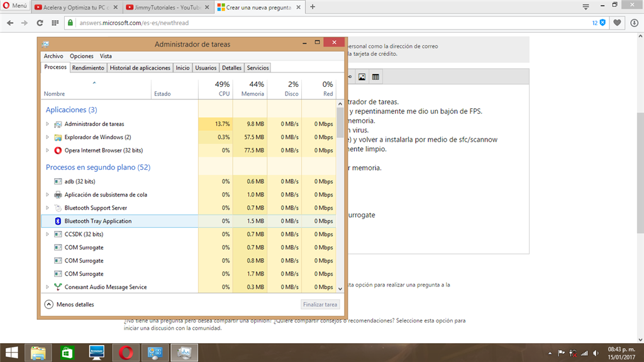Click insert table icon in editor toolbar
644x362 pixels.
coord(375,77)
